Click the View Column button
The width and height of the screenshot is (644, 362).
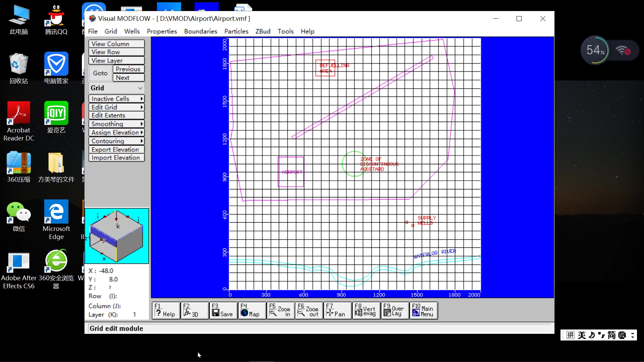[116, 44]
